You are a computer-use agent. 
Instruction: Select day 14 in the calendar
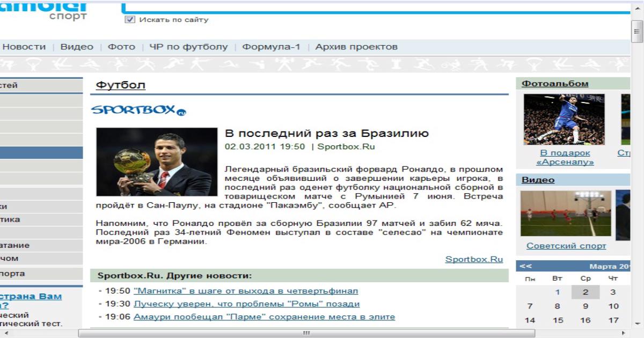(530, 320)
